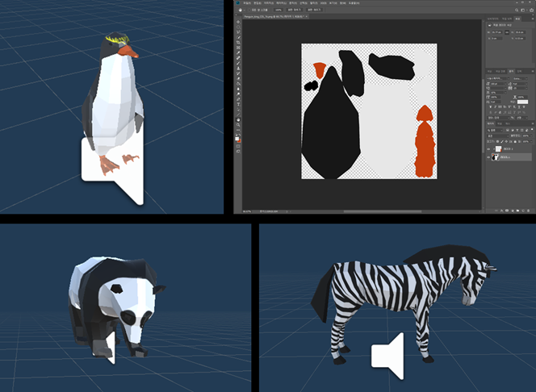Select the Eyedropper tool
The height and width of the screenshot is (392, 536).
pyautogui.click(x=238, y=52)
